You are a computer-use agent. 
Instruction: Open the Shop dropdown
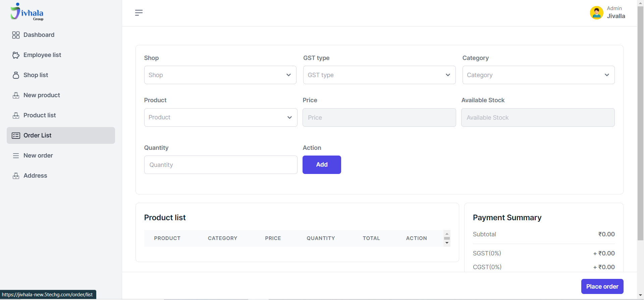pyautogui.click(x=220, y=75)
